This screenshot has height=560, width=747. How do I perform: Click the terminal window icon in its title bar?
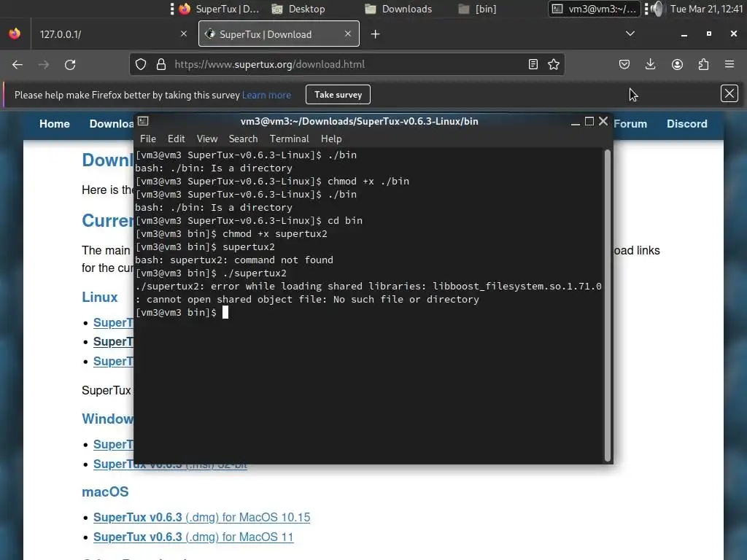tap(143, 122)
